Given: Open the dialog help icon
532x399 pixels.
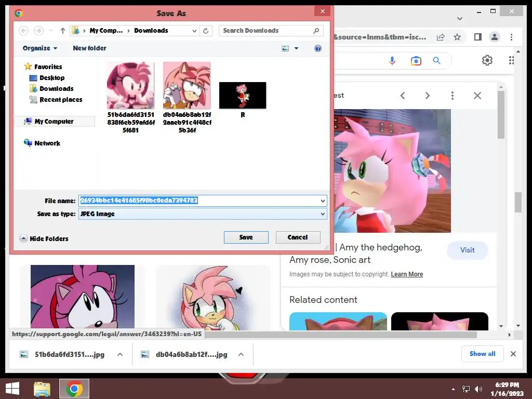Looking at the screenshot, I should click(x=317, y=48).
